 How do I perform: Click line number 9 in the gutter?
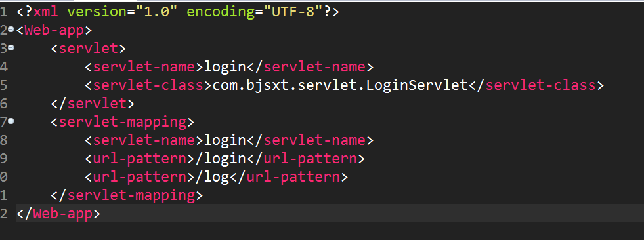[4, 159]
